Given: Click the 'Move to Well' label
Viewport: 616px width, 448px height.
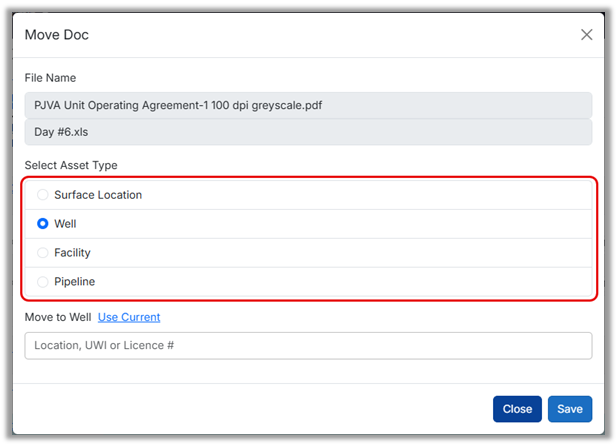Looking at the screenshot, I should click(58, 317).
